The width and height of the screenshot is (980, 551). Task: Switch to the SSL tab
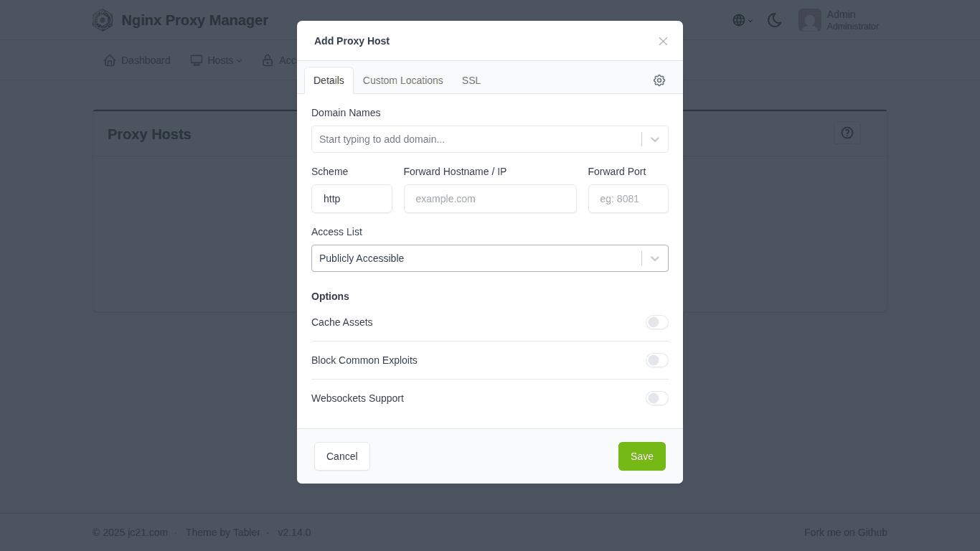tap(471, 80)
